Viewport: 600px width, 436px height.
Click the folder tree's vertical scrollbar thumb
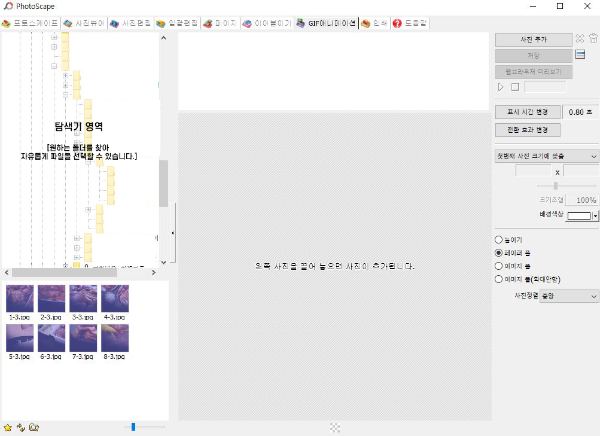pos(164,183)
